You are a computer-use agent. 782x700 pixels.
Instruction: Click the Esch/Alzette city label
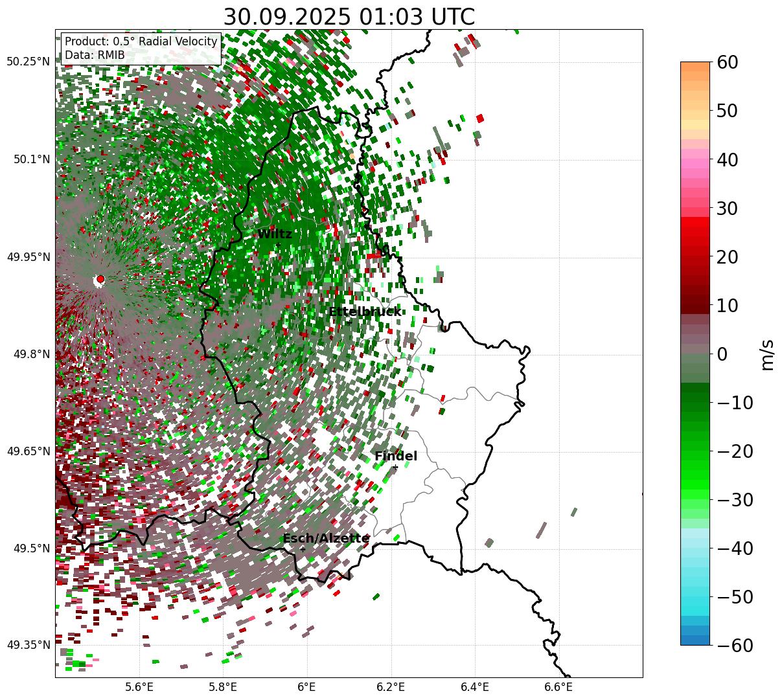pos(326,539)
